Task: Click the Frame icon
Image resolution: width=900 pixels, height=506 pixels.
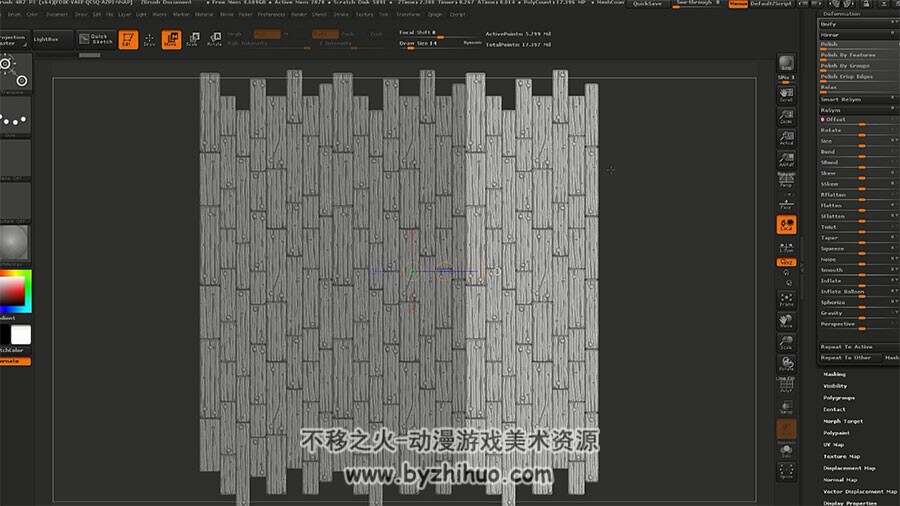Action: [x=786, y=299]
